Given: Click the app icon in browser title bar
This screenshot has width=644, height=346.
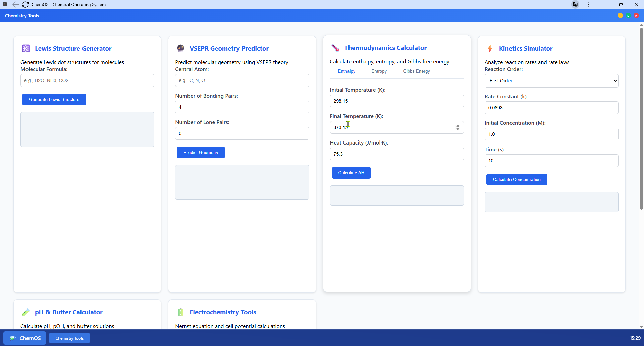Looking at the screenshot, I should coord(5,4).
